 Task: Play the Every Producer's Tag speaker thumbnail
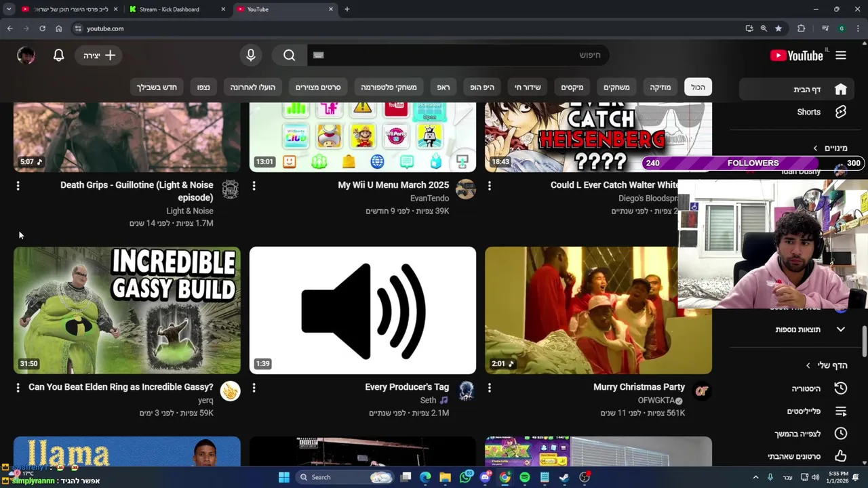(363, 310)
